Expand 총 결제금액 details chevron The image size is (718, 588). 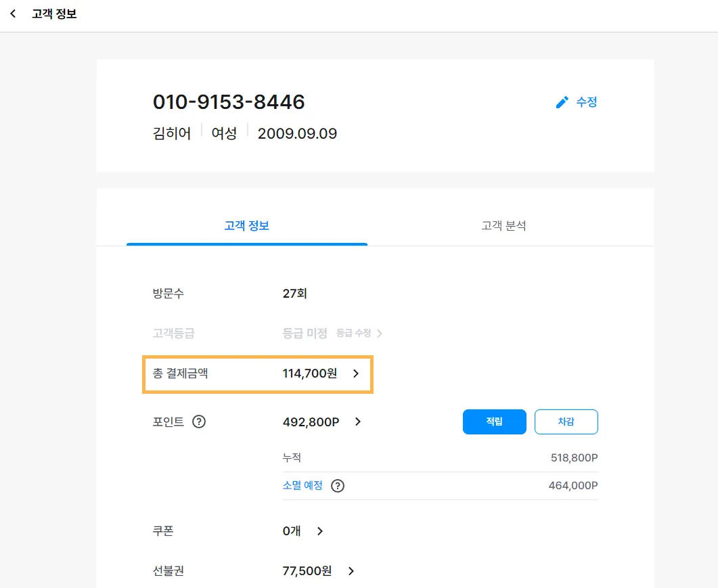[357, 373]
